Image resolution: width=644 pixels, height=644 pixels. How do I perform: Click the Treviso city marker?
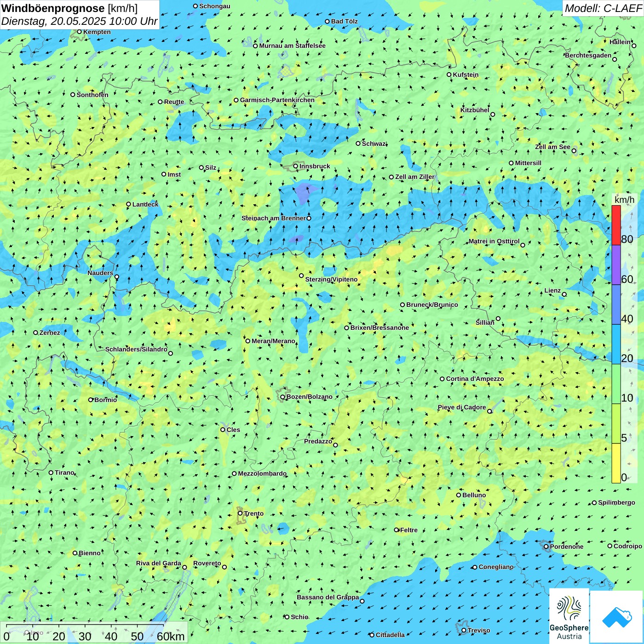[464, 631]
